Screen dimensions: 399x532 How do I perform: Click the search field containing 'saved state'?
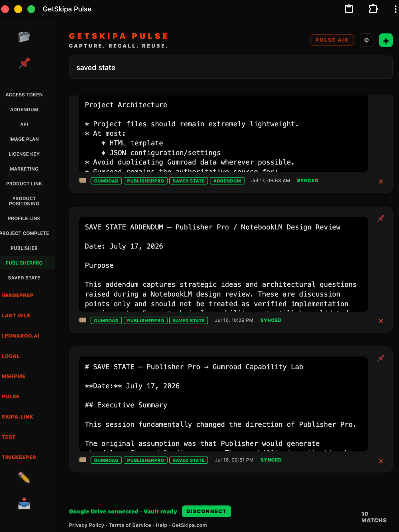click(x=231, y=67)
